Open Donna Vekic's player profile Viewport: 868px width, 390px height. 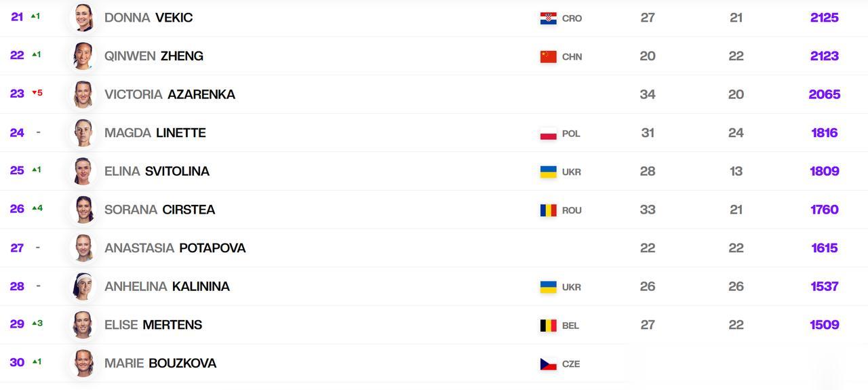click(x=149, y=18)
